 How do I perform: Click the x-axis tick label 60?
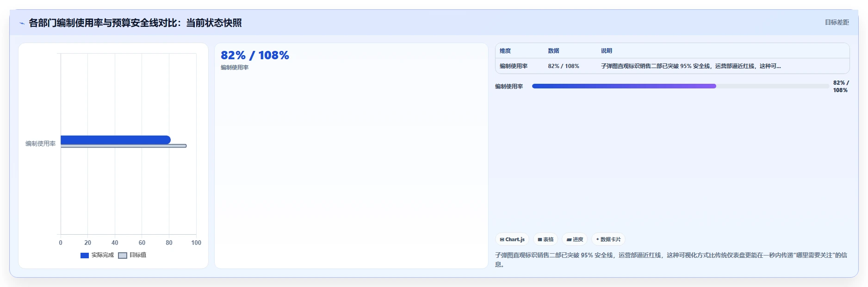coord(142,243)
